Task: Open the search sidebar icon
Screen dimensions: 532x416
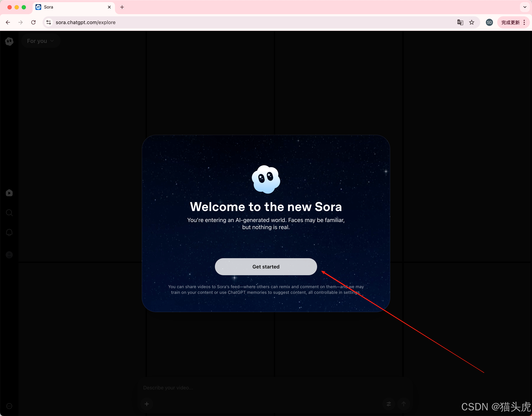Action: [x=9, y=213]
